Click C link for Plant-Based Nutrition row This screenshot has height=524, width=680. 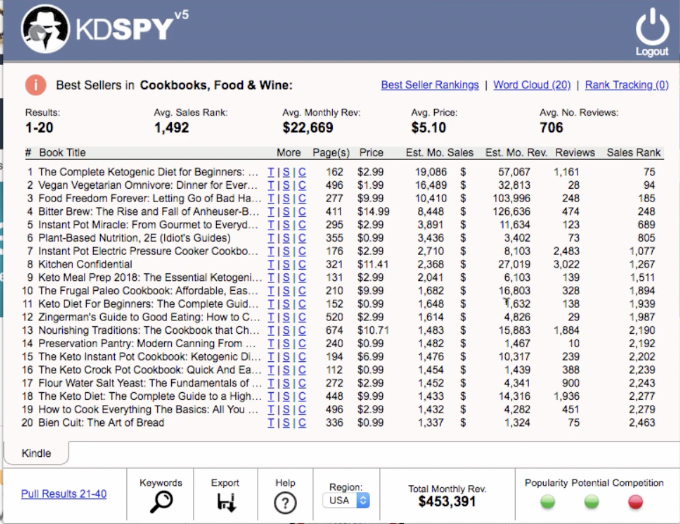click(x=302, y=238)
